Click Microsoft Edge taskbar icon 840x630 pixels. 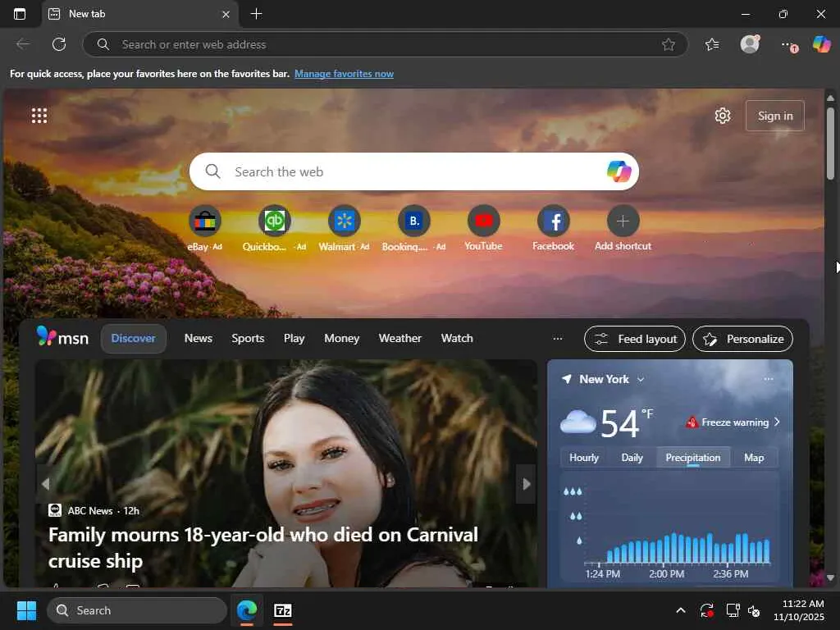(247, 610)
